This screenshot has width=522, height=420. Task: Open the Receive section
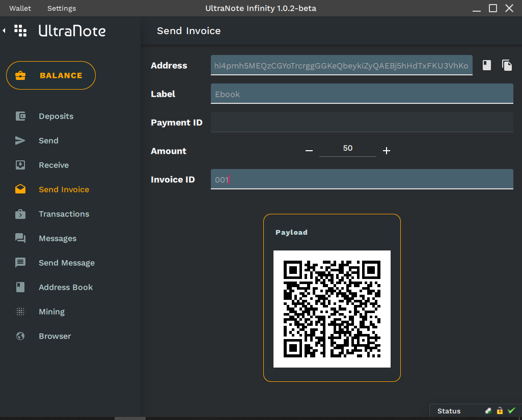[53, 165]
